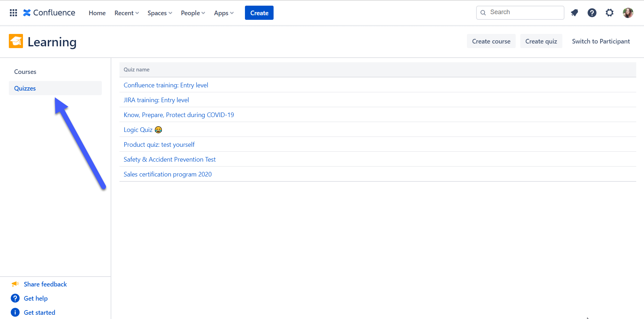Viewport: 644px width, 319px height.
Task: Open the user profile avatar
Action: [628, 13]
